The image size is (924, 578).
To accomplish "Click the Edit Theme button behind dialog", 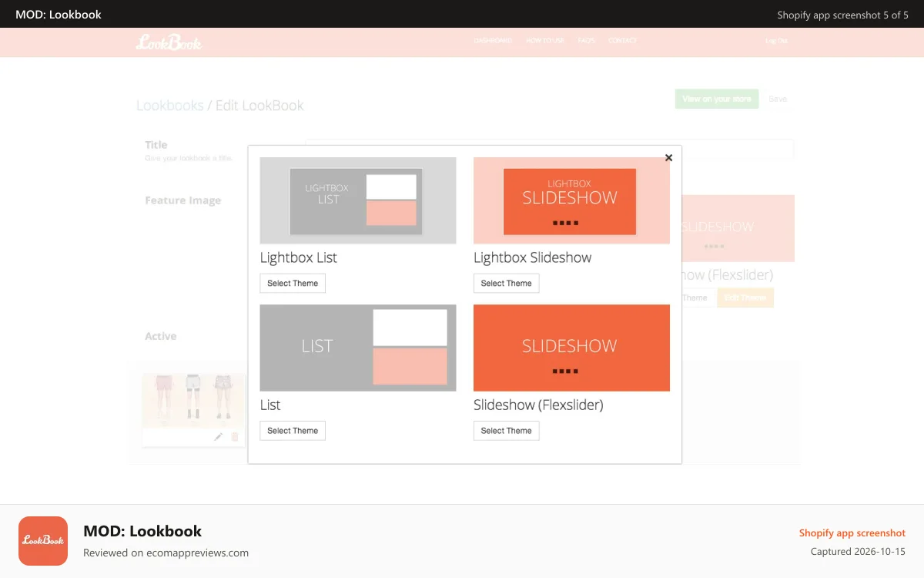I will [x=745, y=297].
